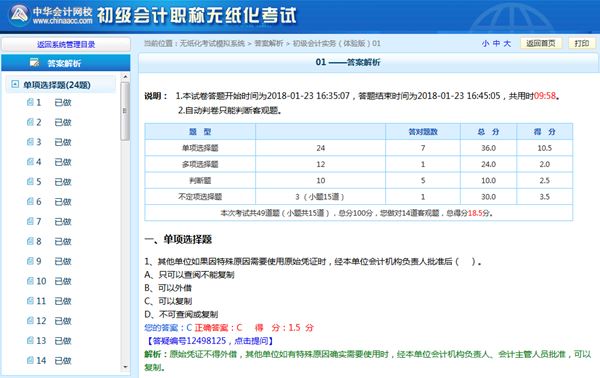Viewport: 600px width, 378px height.
Task: Click the 答案解析 panel header icon
Action: pyautogui.click(x=34, y=63)
